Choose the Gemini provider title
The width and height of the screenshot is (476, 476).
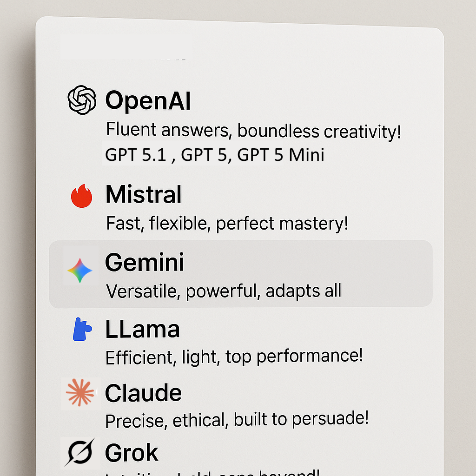click(x=145, y=262)
